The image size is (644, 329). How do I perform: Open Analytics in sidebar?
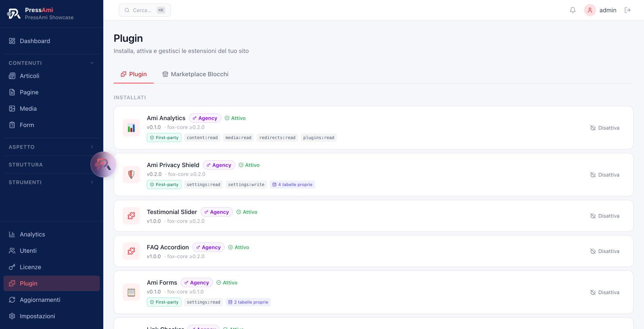point(52,234)
